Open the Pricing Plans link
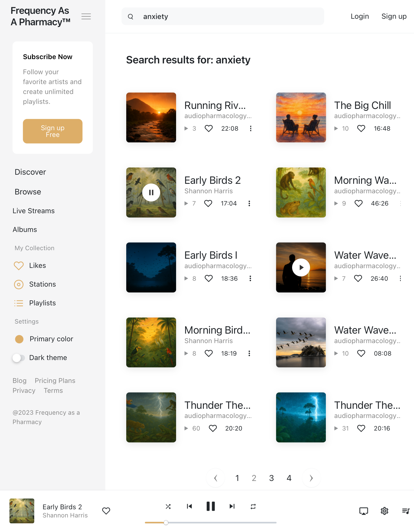The width and height of the screenshot is (414, 532). point(55,381)
